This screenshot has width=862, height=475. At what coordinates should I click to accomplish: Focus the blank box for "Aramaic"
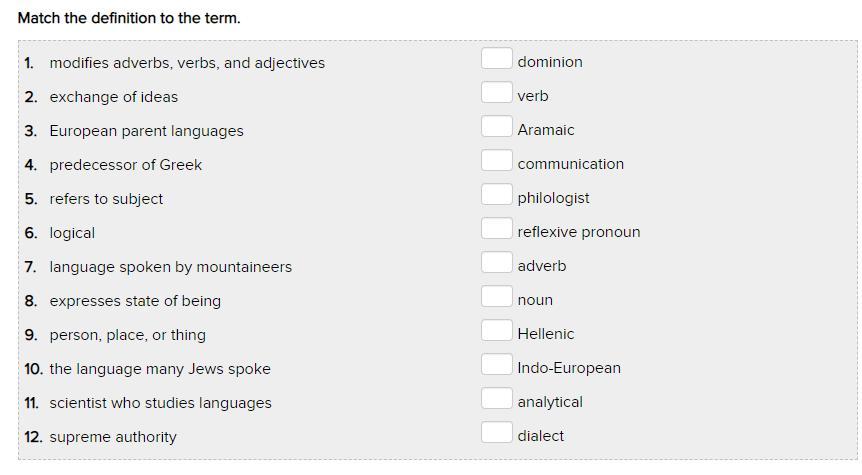(496, 127)
